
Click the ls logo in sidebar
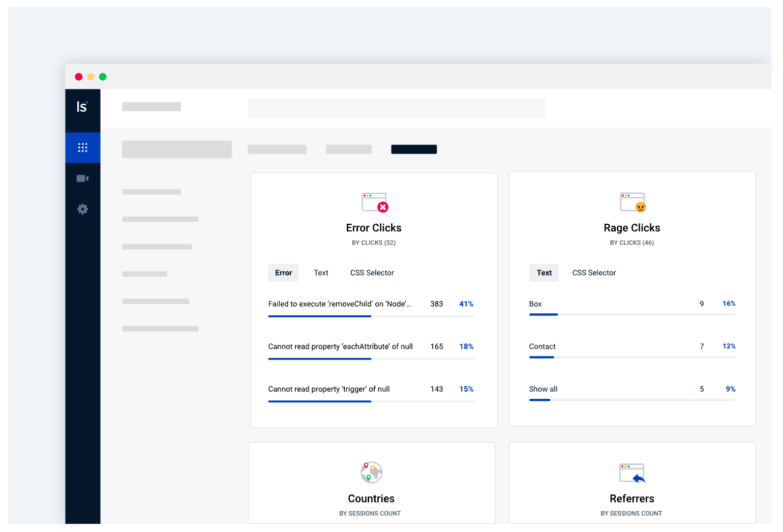coord(82,106)
